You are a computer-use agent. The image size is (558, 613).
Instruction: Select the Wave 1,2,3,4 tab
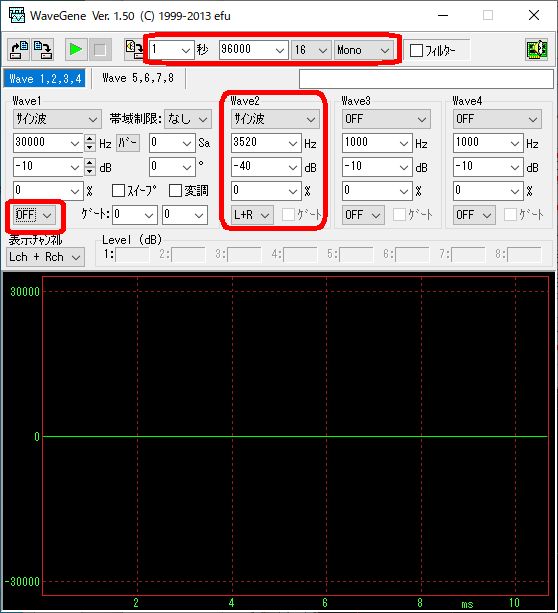45,78
